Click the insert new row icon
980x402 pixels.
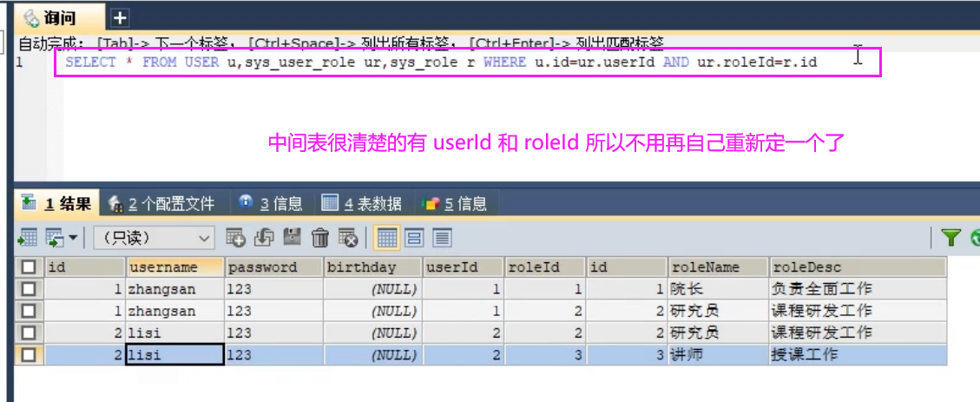coord(235,238)
